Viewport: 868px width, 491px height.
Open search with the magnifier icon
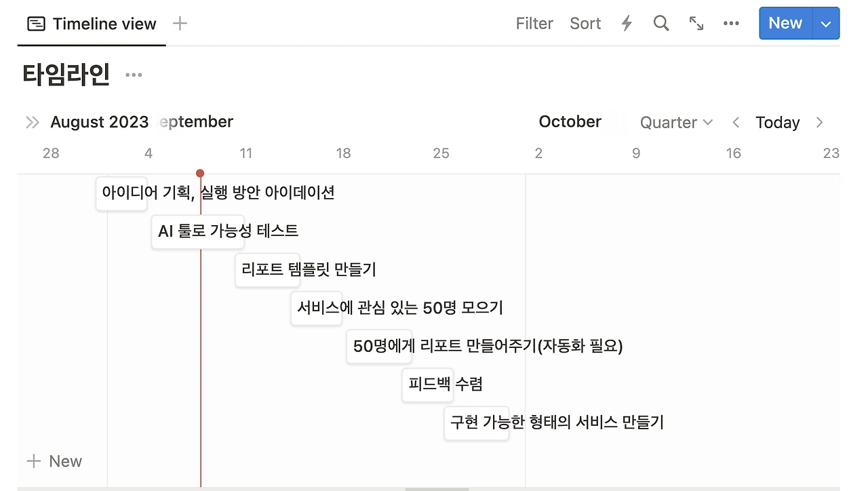pyautogui.click(x=661, y=24)
